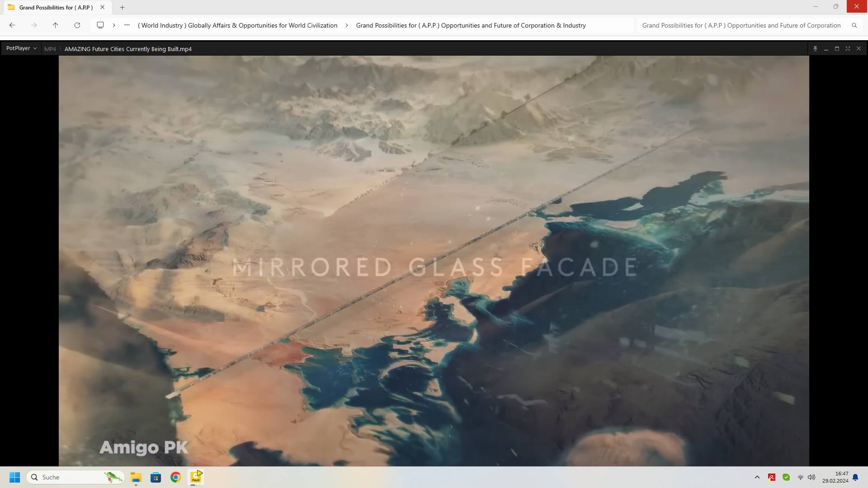Click the video title AMAZING Future Cities text
This screenshot has width=868, height=488.
point(128,49)
